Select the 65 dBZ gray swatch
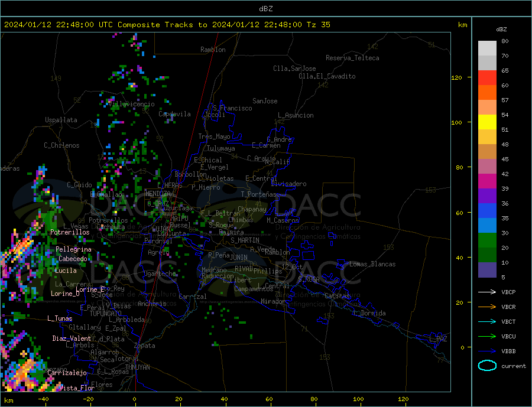Viewport: 532px width, 407px height. click(487, 63)
